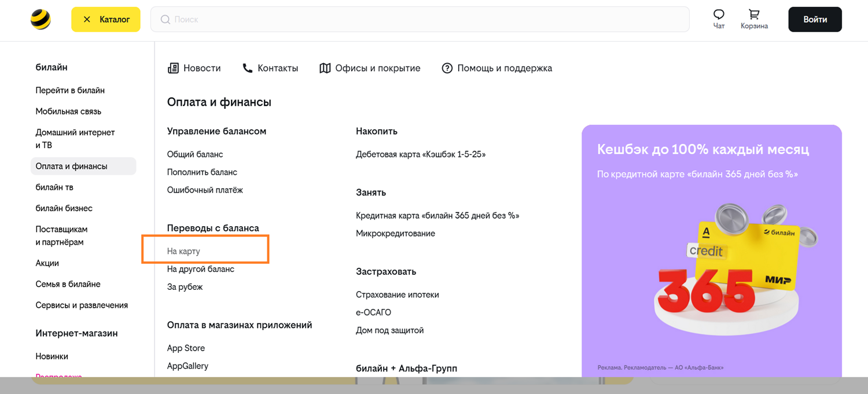Select Мобильная связь in sidebar

[68, 111]
